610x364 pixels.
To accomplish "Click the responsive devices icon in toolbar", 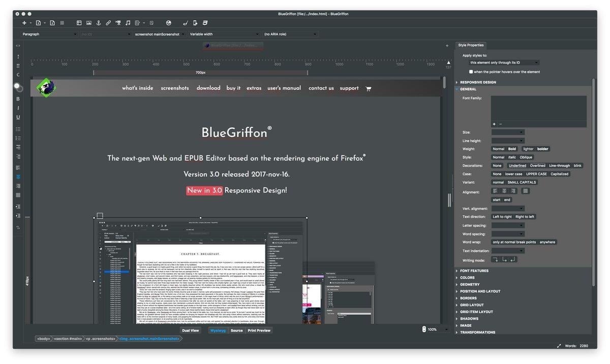I will (195, 23).
